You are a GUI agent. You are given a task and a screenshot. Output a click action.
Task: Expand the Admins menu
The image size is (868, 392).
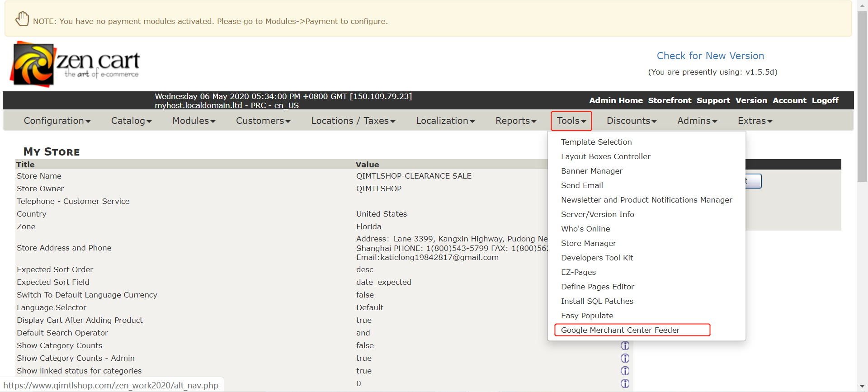697,121
